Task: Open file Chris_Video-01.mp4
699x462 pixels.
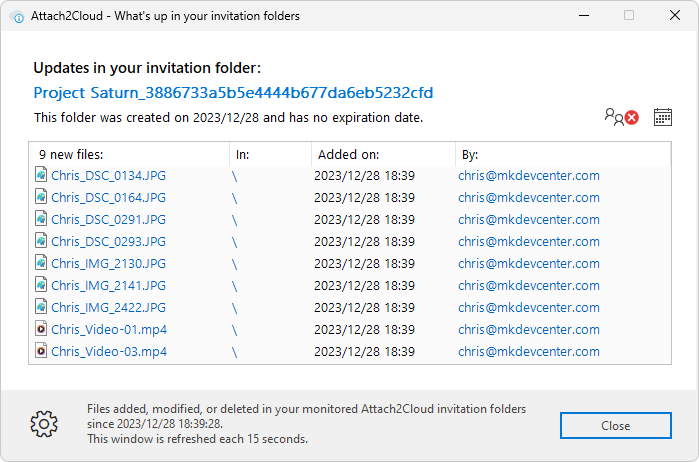Action: pyautogui.click(x=109, y=330)
